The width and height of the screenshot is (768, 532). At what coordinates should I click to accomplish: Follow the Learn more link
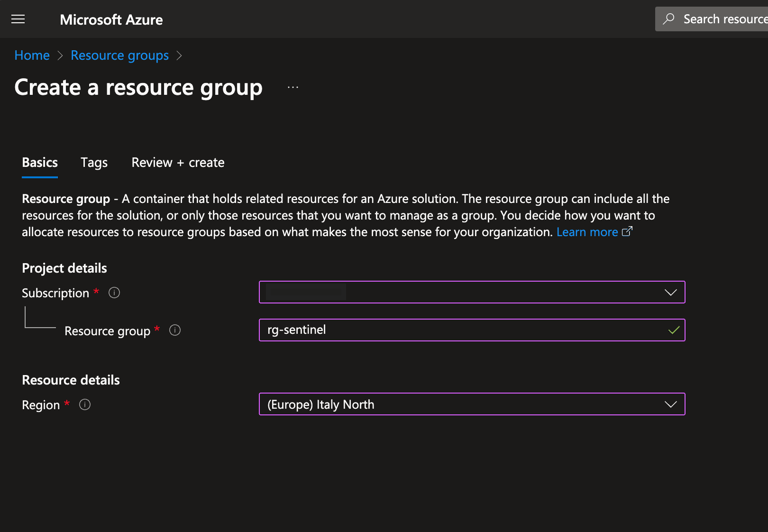(x=587, y=232)
